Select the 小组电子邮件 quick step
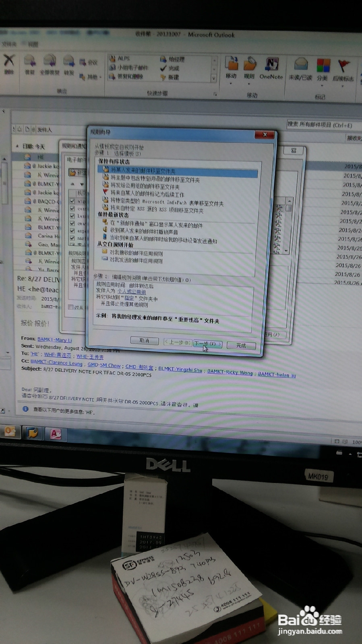 pos(129,68)
